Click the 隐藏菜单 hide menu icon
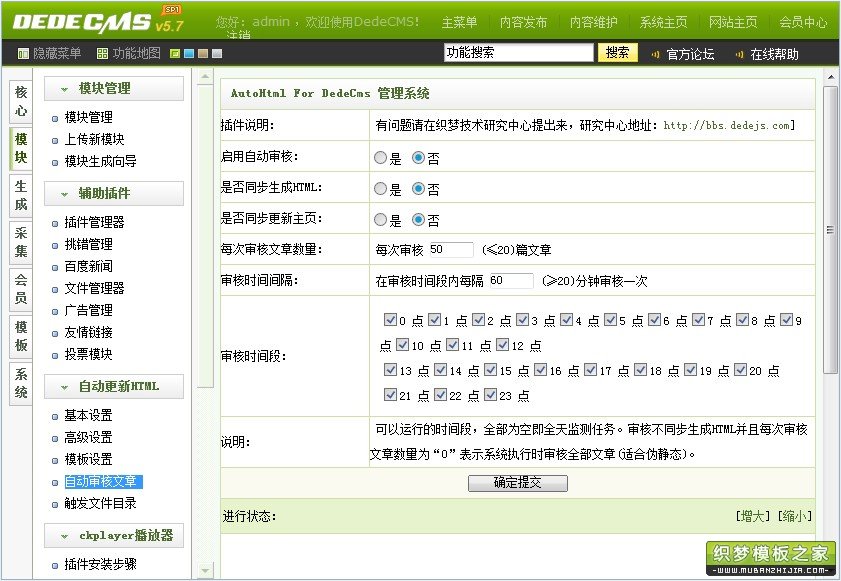 pyautogui.click(x=23, y=54)
